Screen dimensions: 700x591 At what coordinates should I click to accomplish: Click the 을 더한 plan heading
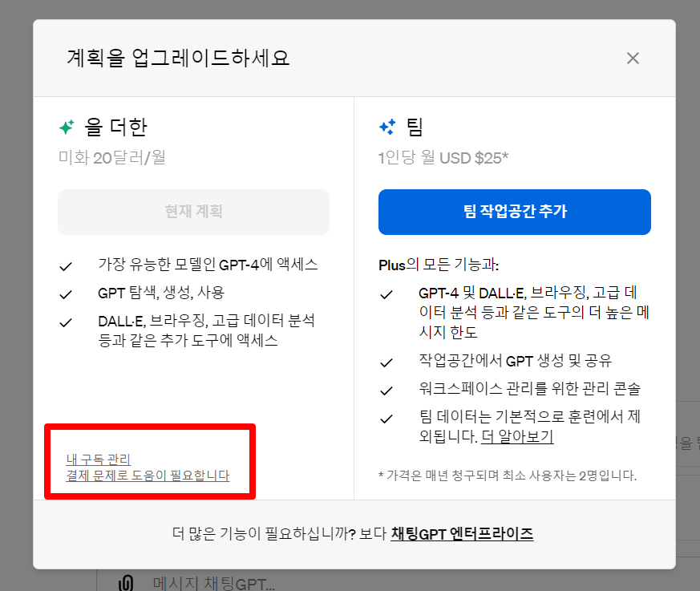click(x=115, y=128)
